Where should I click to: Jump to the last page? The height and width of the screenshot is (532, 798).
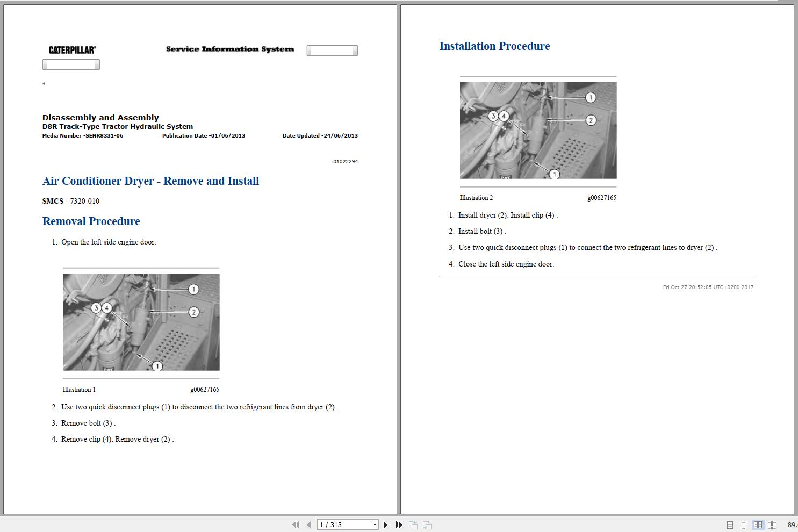399,524
